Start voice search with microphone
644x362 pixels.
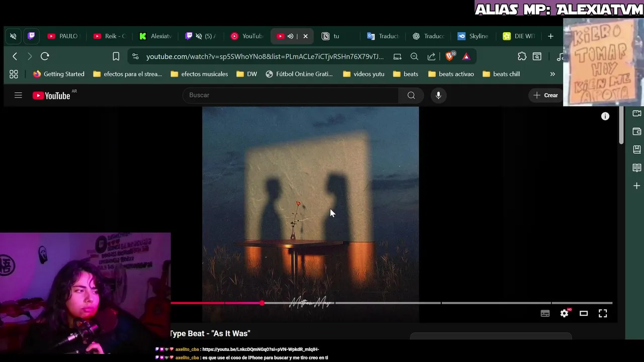point(438,95)
